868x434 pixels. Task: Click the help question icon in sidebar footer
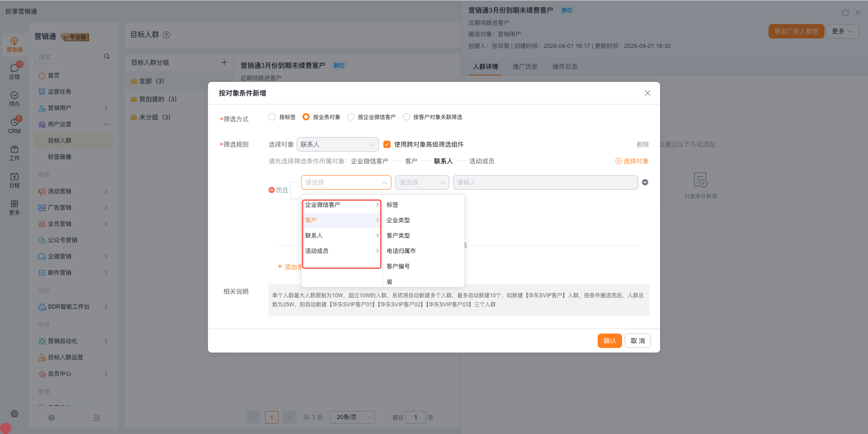pos(52,418)
